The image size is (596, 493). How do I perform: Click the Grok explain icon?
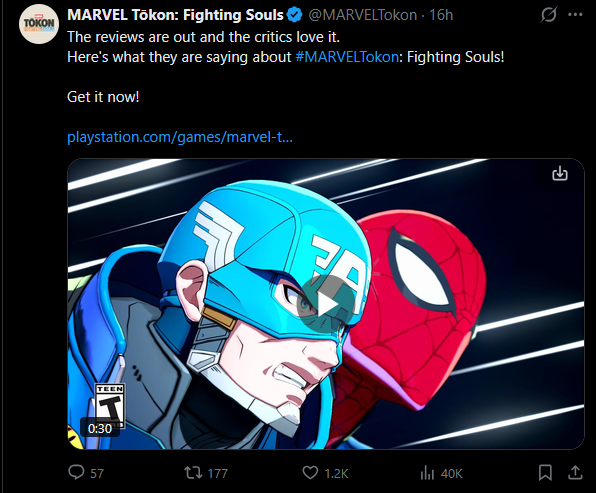pyautogui.click(x=548, y=15)
